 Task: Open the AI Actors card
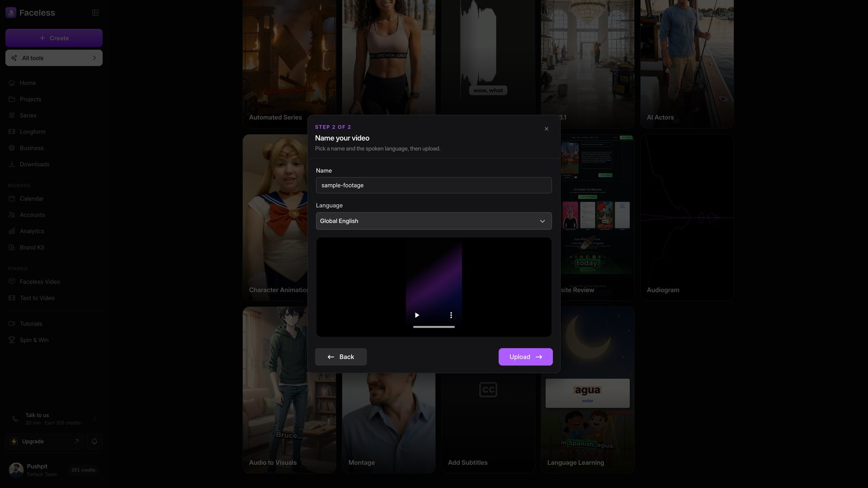687,63
